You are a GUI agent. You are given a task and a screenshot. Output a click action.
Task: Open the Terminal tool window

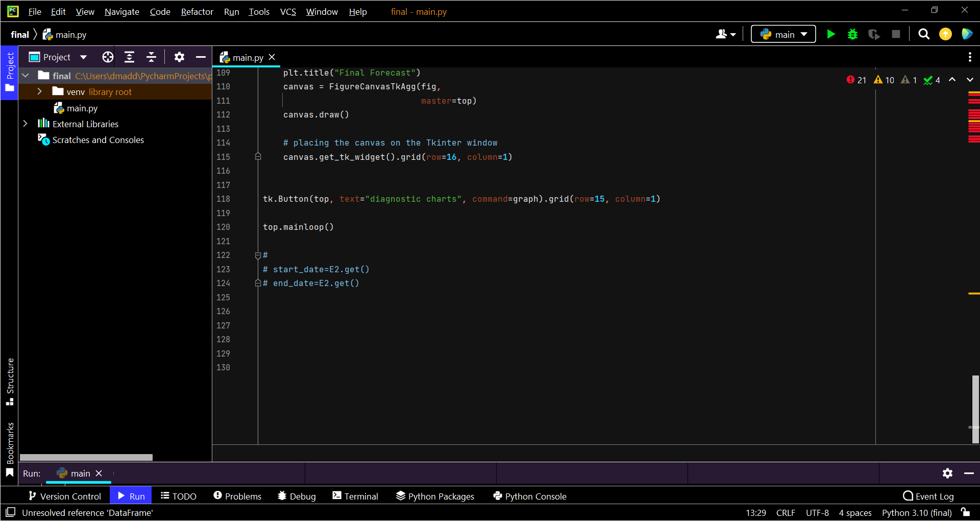tap(355, 496)
